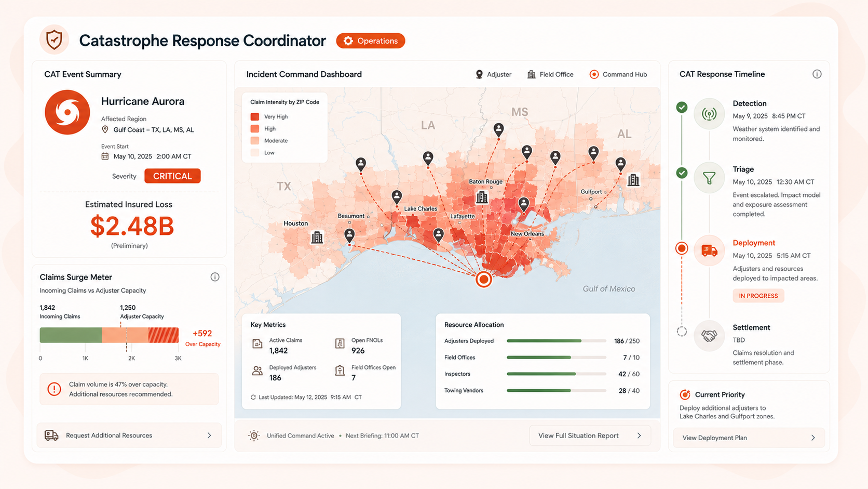Viewport: 868px width, 489px height.
Task: Click the Adjuster legend item
Action: click(494, 74)
